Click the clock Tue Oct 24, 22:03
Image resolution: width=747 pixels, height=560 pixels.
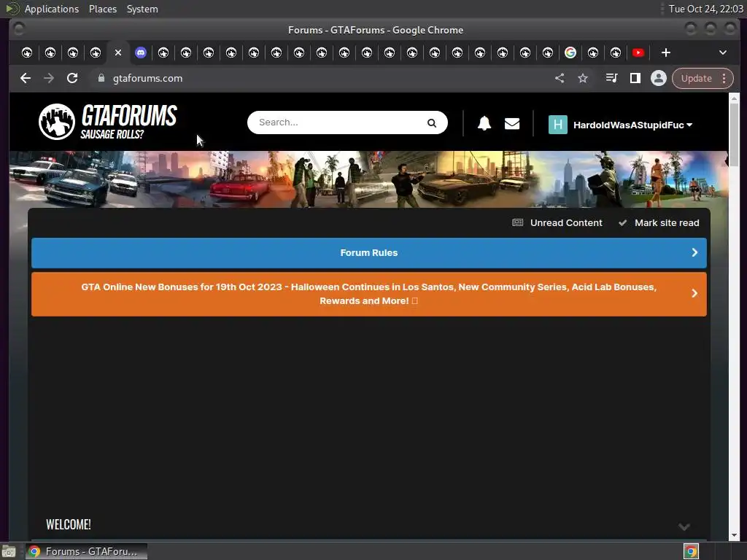tap(705, 9)
